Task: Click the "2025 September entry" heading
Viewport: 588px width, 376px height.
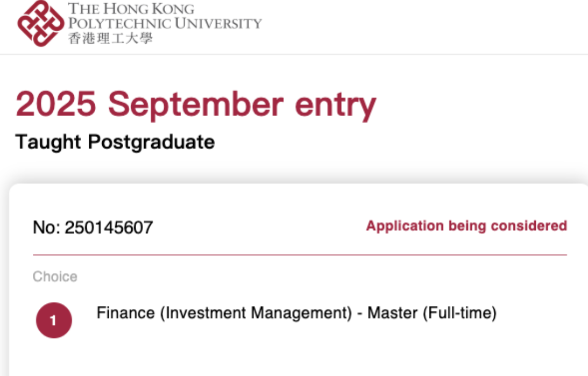Action: 196,105
